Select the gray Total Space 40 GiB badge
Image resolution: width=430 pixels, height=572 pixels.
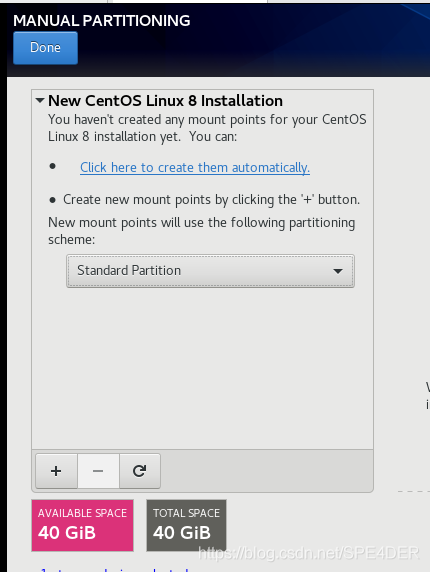pos(186,525)
